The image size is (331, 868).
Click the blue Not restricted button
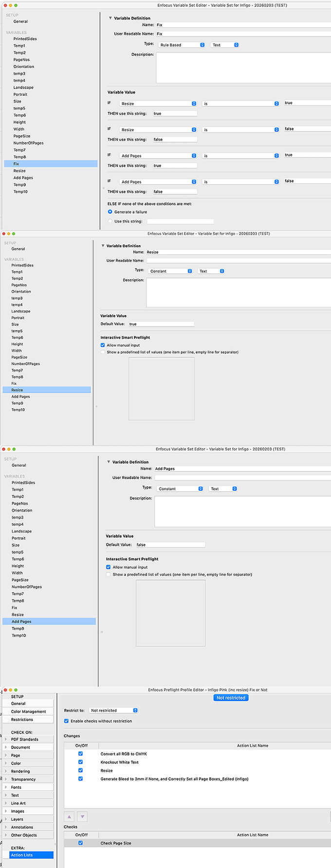point(231,698)
